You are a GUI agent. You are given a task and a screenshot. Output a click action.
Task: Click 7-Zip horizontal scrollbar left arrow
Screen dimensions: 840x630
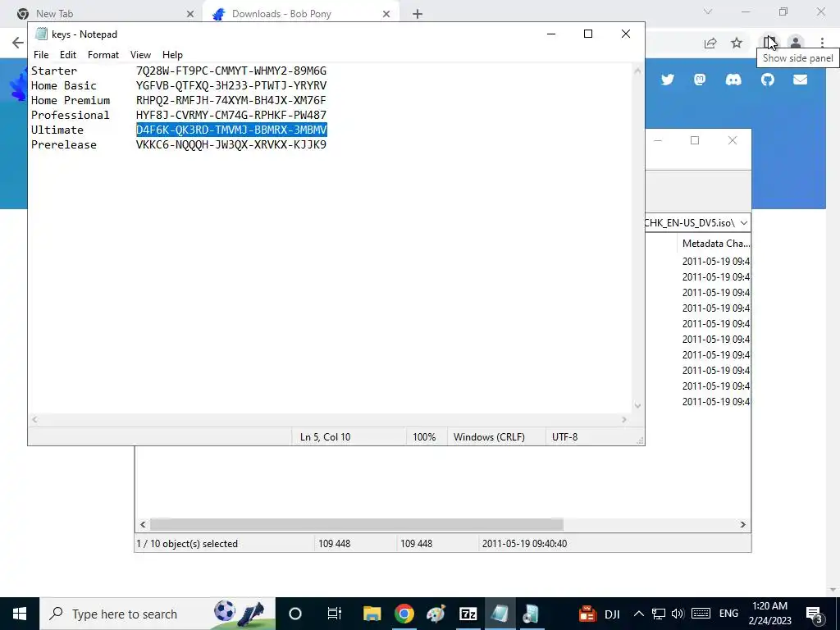[143, 524]
